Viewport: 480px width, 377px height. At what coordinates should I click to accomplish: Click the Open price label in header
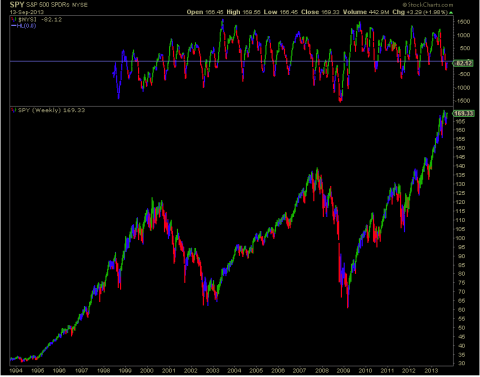point(195,12)
